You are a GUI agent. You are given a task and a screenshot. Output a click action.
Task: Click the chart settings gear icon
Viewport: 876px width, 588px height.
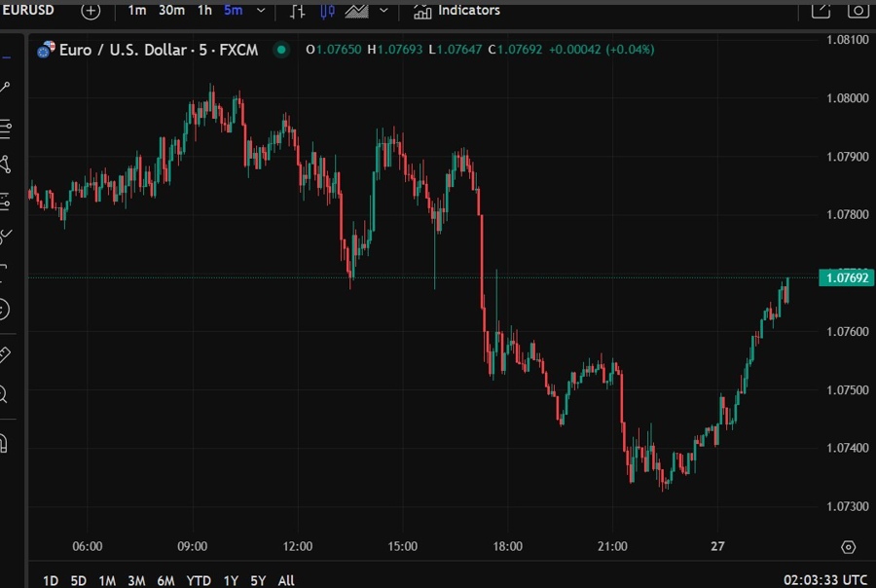click(x=848, y=547)
